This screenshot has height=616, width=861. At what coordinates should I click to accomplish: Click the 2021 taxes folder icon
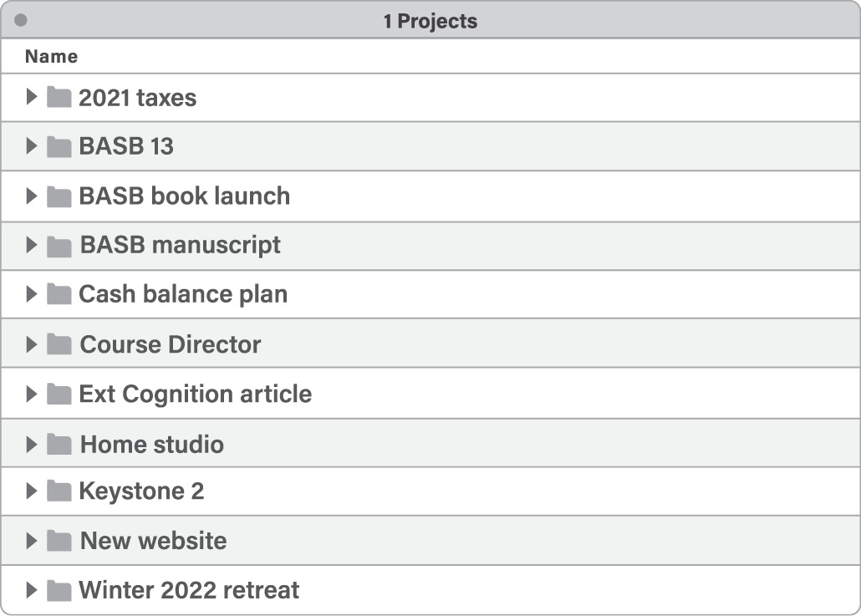(x=59, y=98)
